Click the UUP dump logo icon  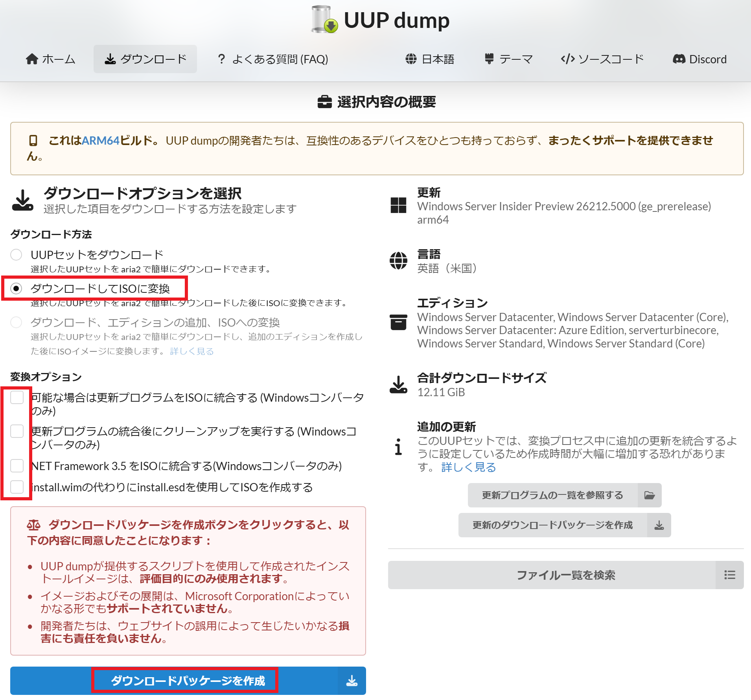[324, 20]
